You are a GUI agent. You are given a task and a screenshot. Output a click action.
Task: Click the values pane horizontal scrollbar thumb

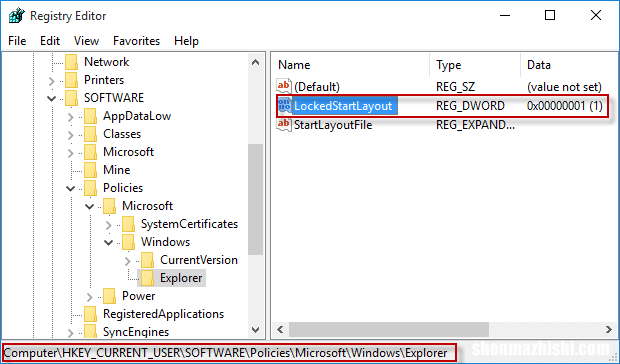[x=389, y=329]
